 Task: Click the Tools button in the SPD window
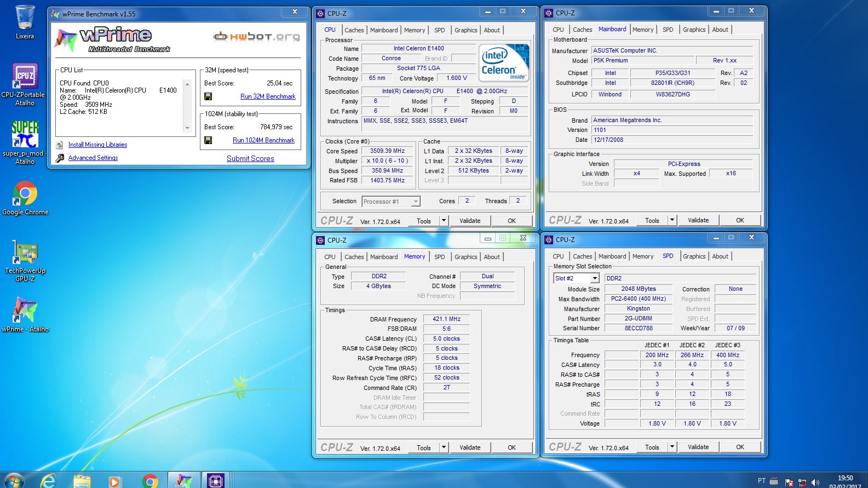pyautogui.click(x=652, y=447)
